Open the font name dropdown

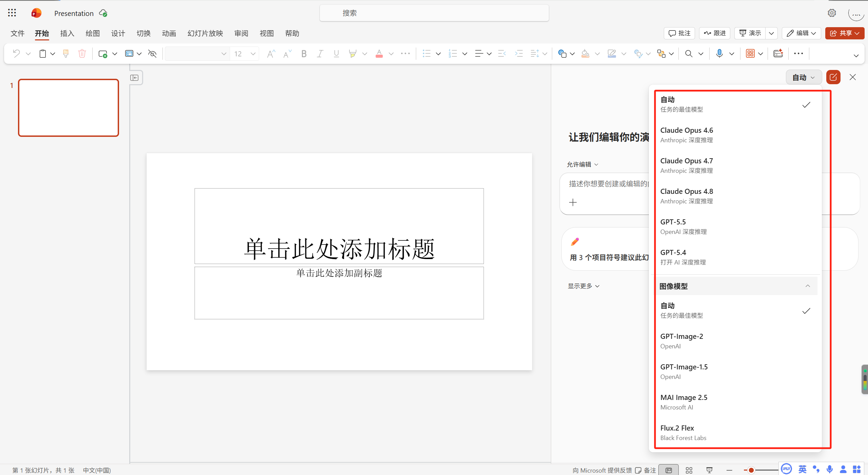[x=224, y=54]
